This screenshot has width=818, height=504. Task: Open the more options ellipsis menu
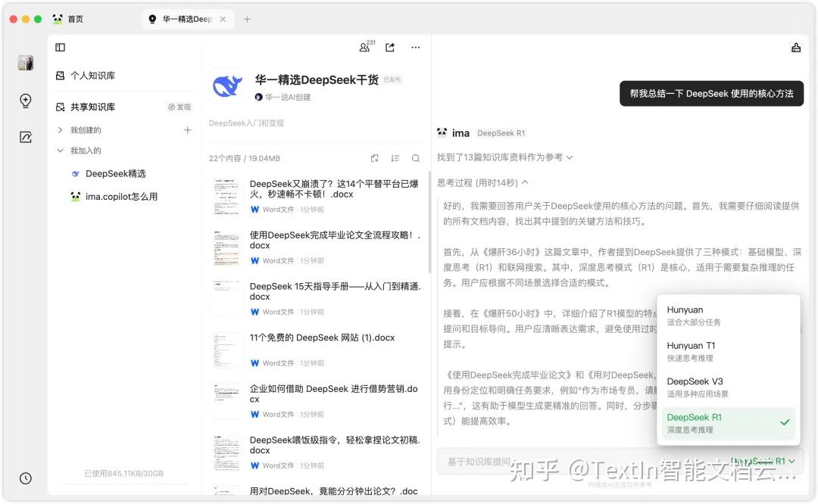click(x=415, y=48)
